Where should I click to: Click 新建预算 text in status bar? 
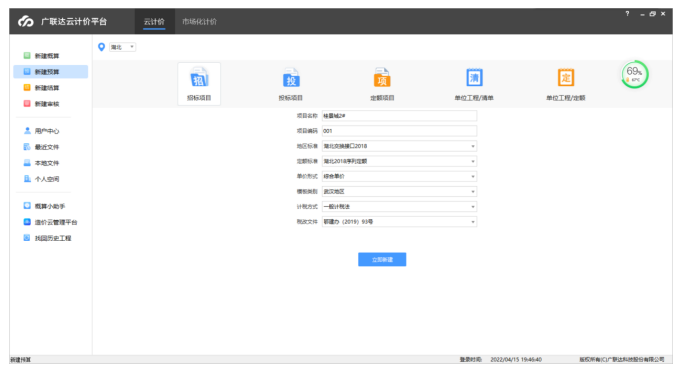point(20,360)
